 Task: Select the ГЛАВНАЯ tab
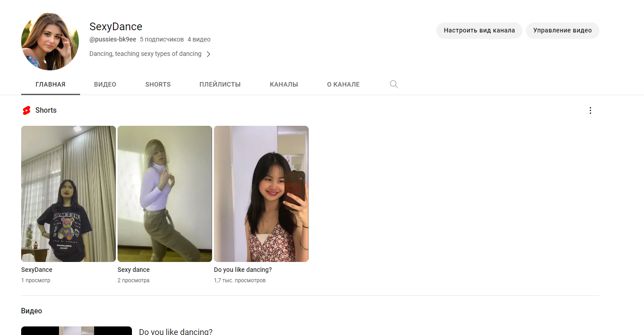tap(50, 84)
